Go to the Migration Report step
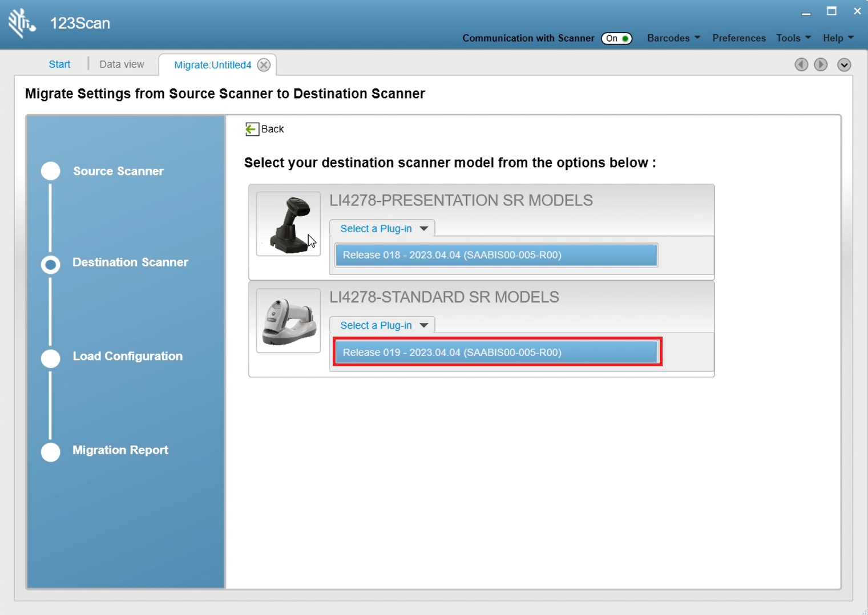868x615 pixels. 120,450
